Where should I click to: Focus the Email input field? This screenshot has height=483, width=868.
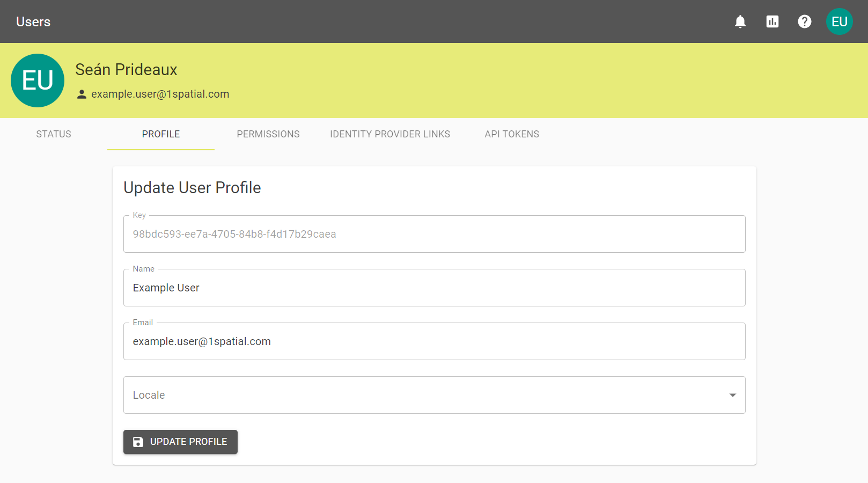pos(435,341)
